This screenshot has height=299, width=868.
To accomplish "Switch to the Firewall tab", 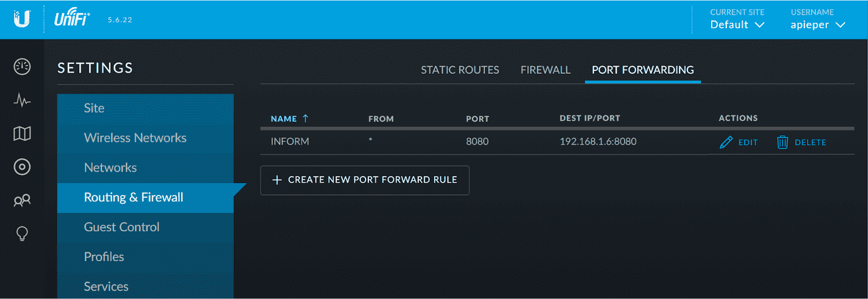I will pos(545,70).
